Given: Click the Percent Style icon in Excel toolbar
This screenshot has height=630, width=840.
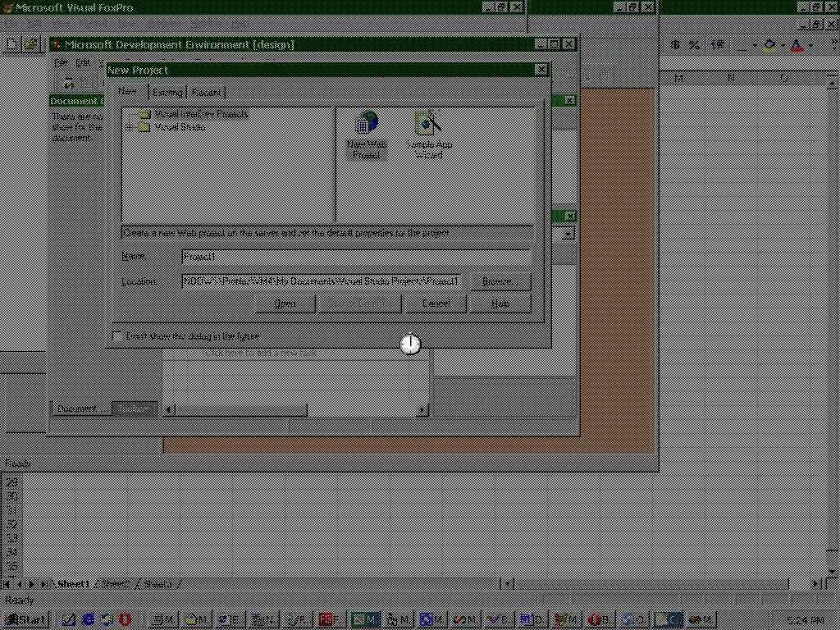Looking at the screenshot, I should pyautogui.click(x=694, y=45).
